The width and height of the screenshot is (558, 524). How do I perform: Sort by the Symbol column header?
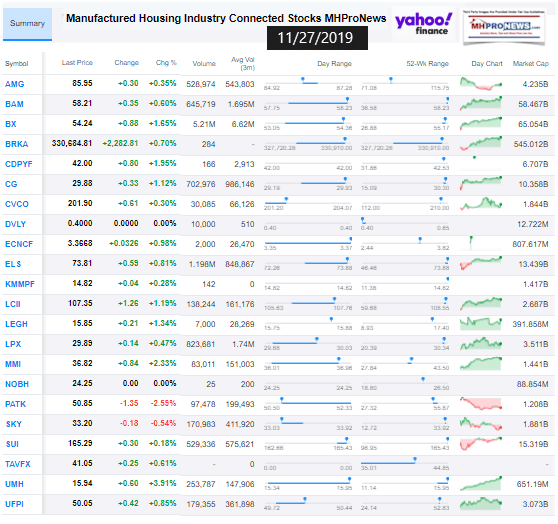[16, 64]
